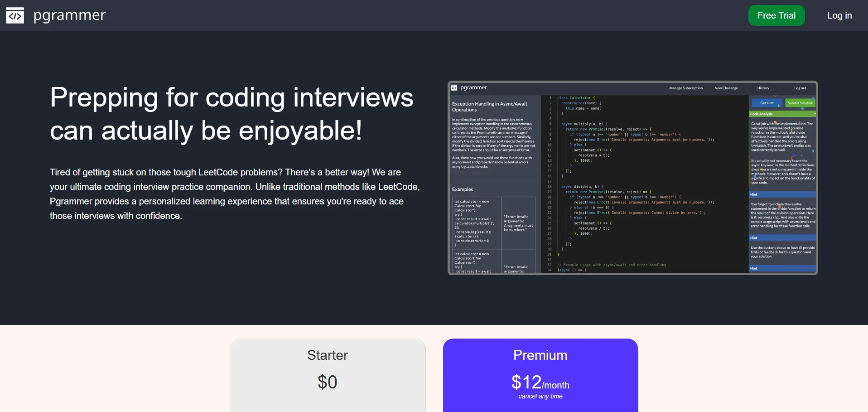The width and height of the screenshot is (868, 412).
Task: Open History in the preview navigation
Action: [763, 88]
